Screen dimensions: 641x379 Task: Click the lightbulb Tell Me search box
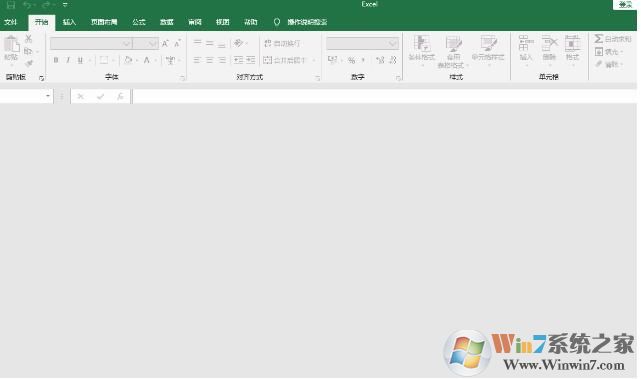point(300,22)
